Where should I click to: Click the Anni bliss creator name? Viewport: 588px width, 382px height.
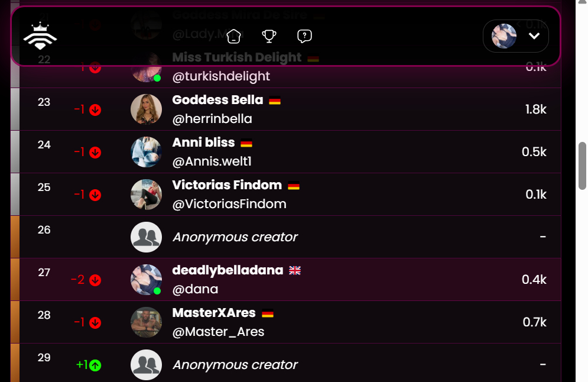(x=203, y=143)
